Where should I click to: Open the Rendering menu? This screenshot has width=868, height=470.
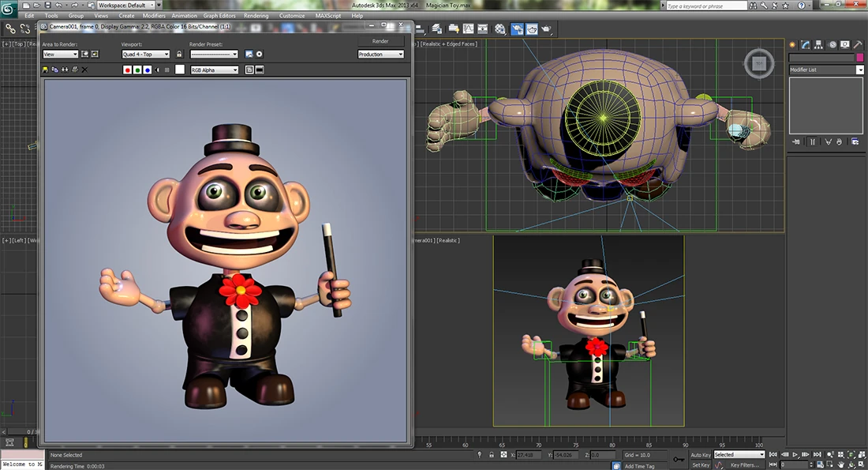coord(254,16)
